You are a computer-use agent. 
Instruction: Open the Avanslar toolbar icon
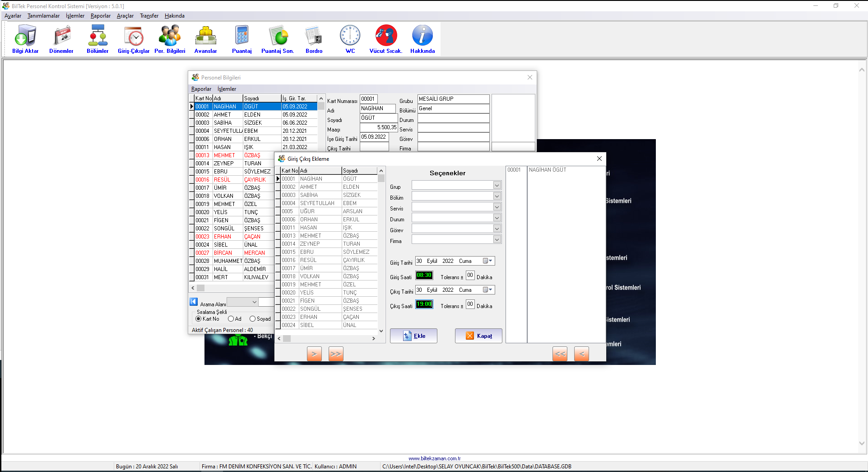tap(206, 39)
